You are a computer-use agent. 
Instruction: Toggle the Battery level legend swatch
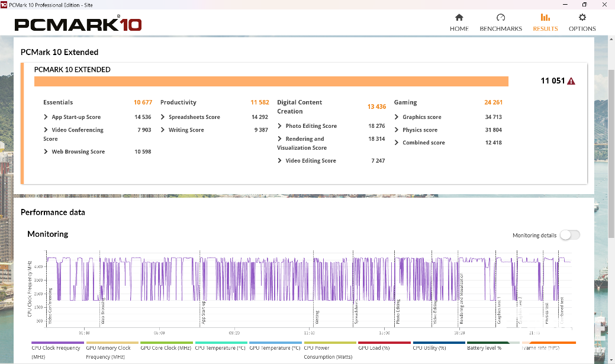coord(494,343)
